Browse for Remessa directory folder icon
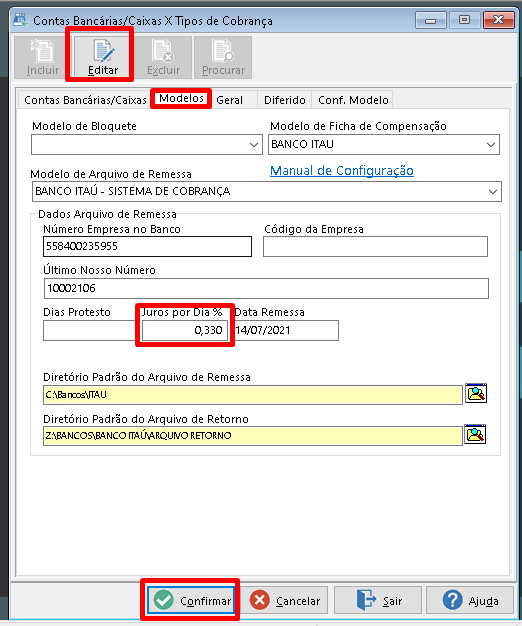The width and height of the screenshot is (522, 626). [x=476, y=393]
